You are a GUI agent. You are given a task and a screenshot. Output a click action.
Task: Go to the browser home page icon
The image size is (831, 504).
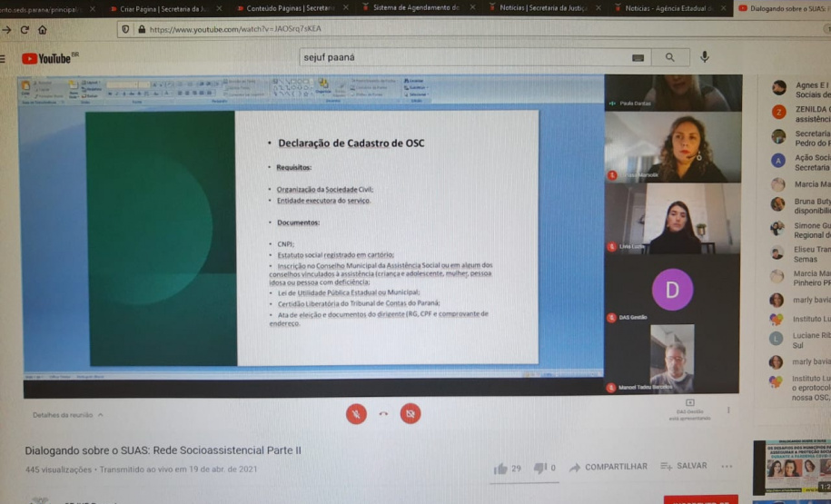tap(43, 30)
